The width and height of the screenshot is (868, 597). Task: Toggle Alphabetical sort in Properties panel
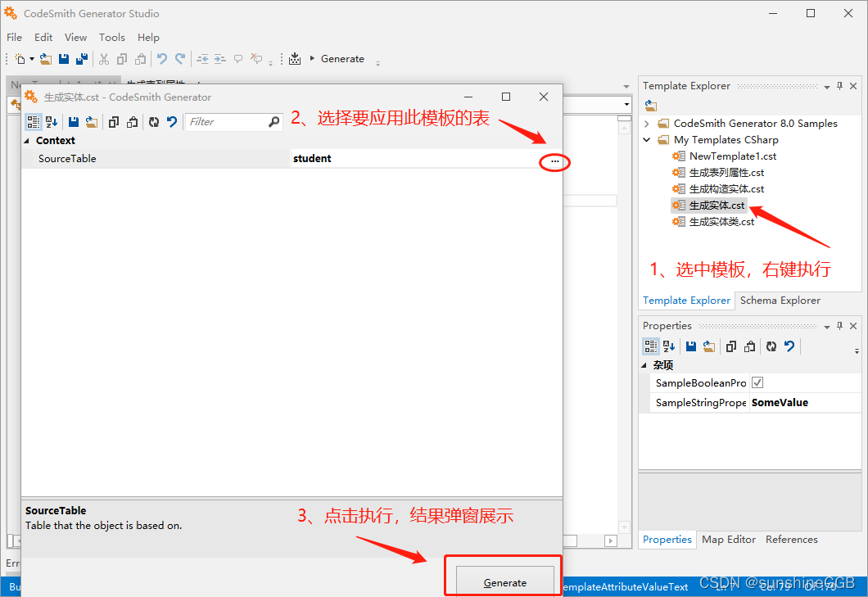pos(669,346)
